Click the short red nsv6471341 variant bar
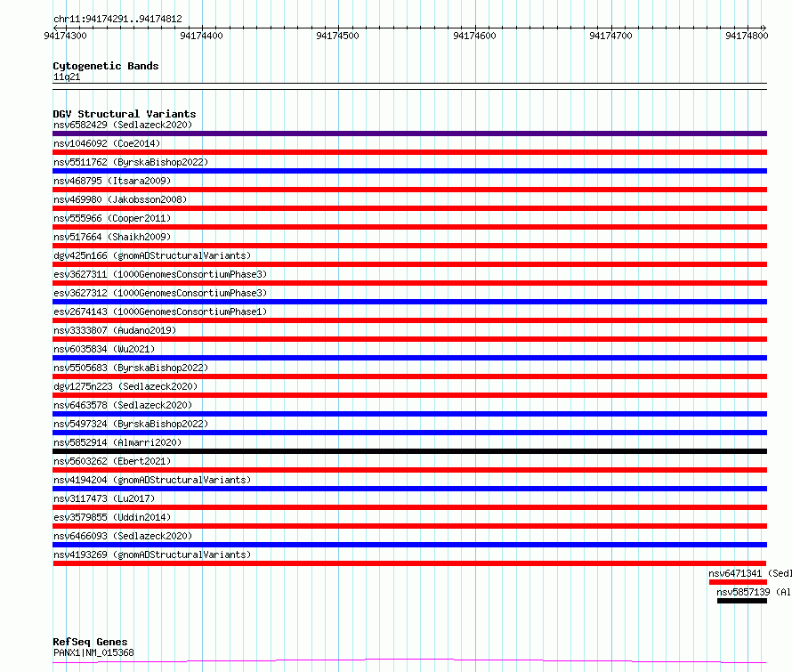Image resolution: width=792 pixels, height=672 pixels. (x=738, y=582)
